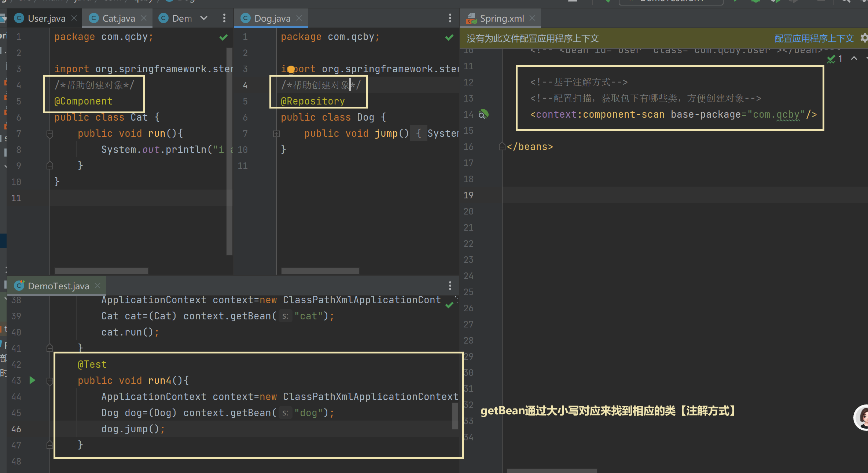The width and height of the screenshot is (868, 473).
Task: Switch to the Spring.xml tab
Action: 501,18
